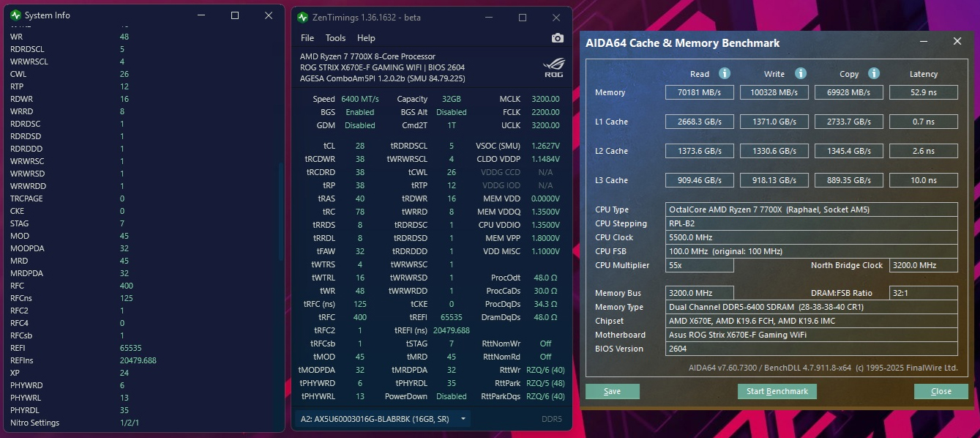Click the System Info window title icon
The width and height of the screenshot is (980, 438).
[15, 15]
